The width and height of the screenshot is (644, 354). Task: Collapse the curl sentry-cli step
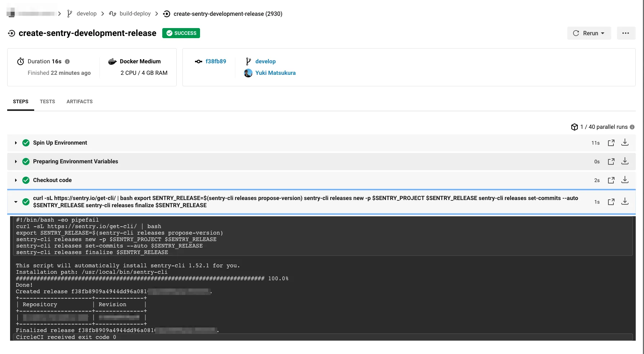coord(16,202)
